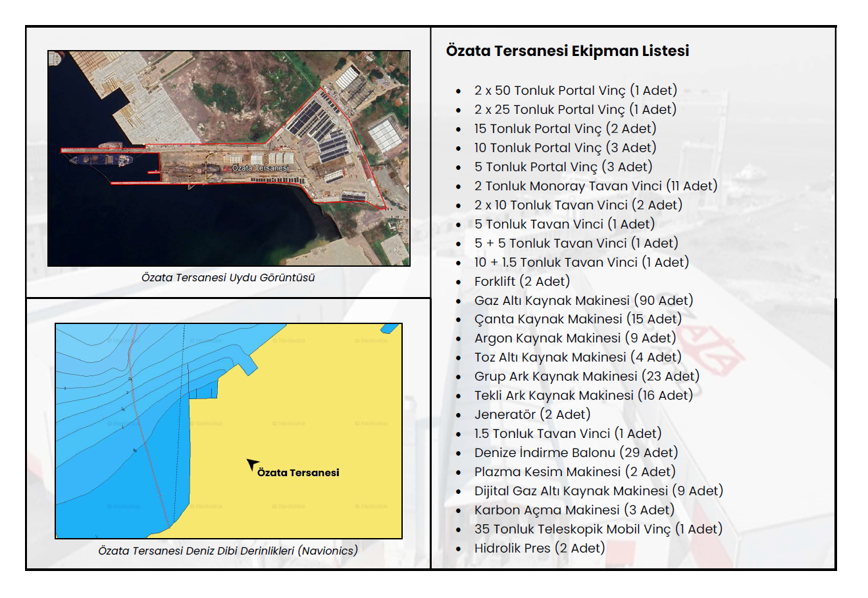
Task: Click the "Özata Tersanesi" label on the satellite image
Action: pyautogui.click(x=260, y=168)
